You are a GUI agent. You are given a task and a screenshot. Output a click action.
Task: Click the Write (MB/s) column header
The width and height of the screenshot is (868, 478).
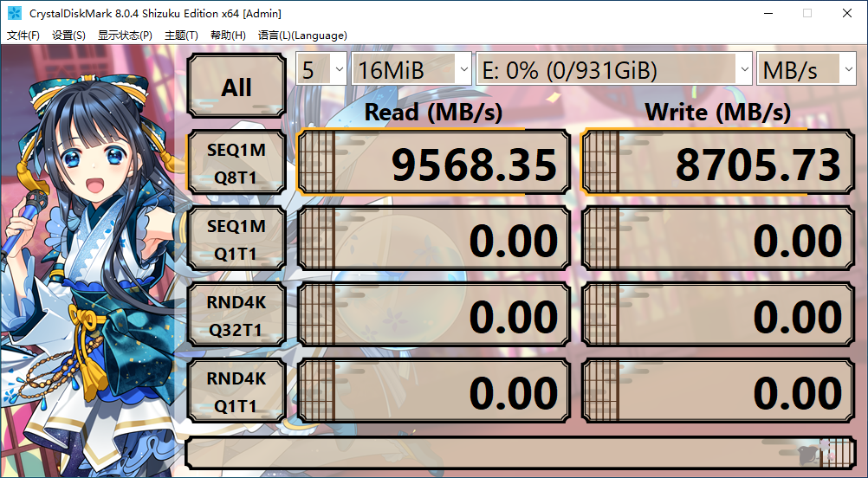click(x=718, y=113)
